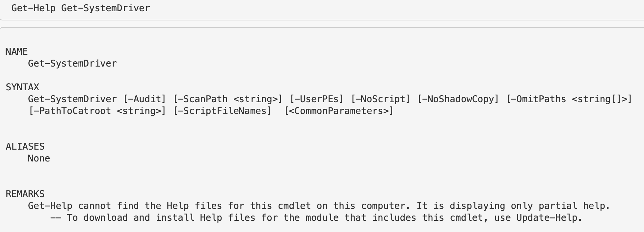
Task: Click the Get-Help Get-SystemDriver command input cell
Action: (x=81, y=8)
